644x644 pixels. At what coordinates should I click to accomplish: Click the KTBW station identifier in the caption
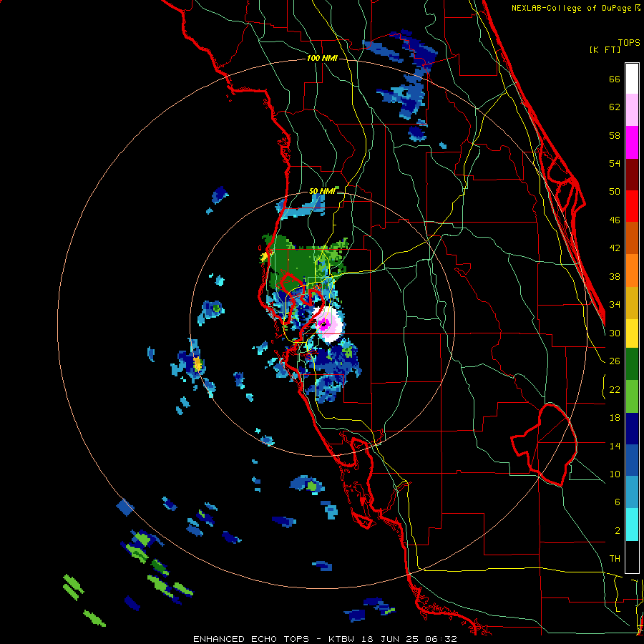pyautogui.click(x=342, y=639)
